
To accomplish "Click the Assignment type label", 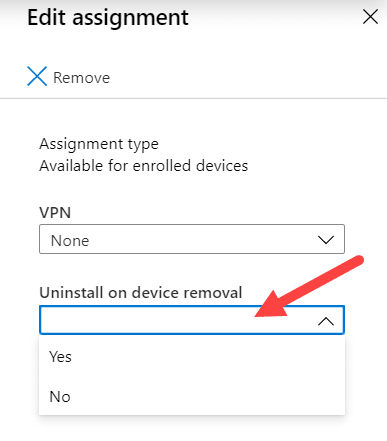I will pos(99,144).
